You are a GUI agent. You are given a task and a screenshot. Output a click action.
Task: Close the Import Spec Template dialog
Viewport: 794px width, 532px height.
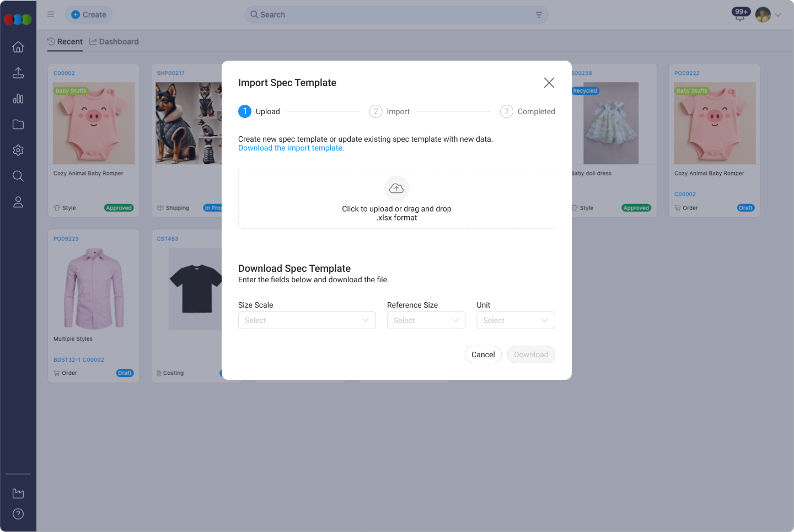pos(549,83)
